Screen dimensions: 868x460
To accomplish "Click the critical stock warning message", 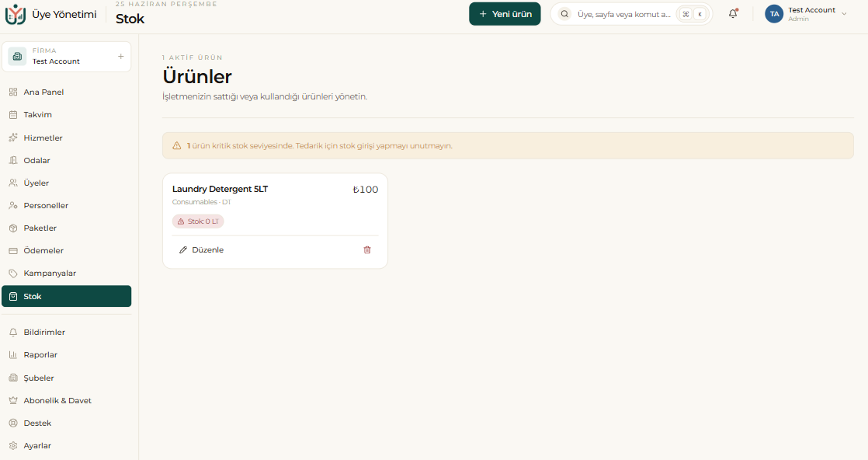I will pyautogui.click(x=319, y=146).
